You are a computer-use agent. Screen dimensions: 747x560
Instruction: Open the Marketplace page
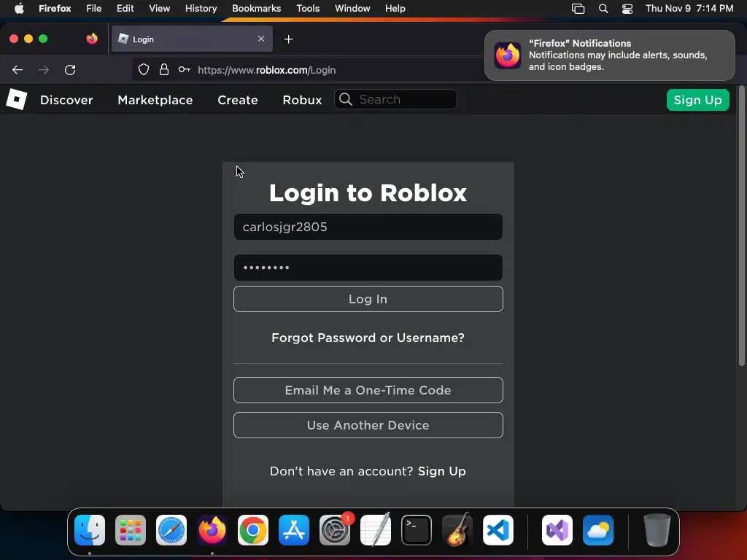pyautogui.click(x=155, y=100)
